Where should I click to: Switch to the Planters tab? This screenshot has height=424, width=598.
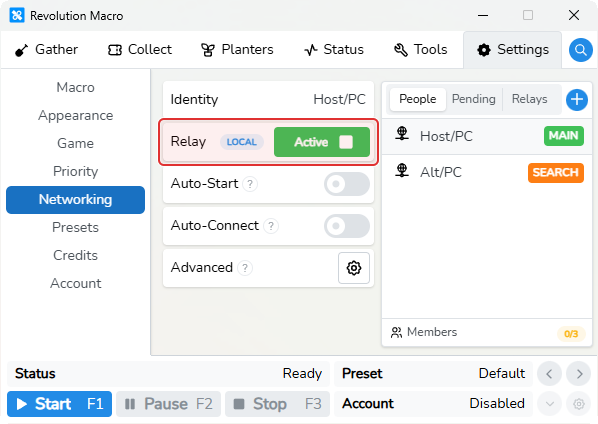coord(237,50)
